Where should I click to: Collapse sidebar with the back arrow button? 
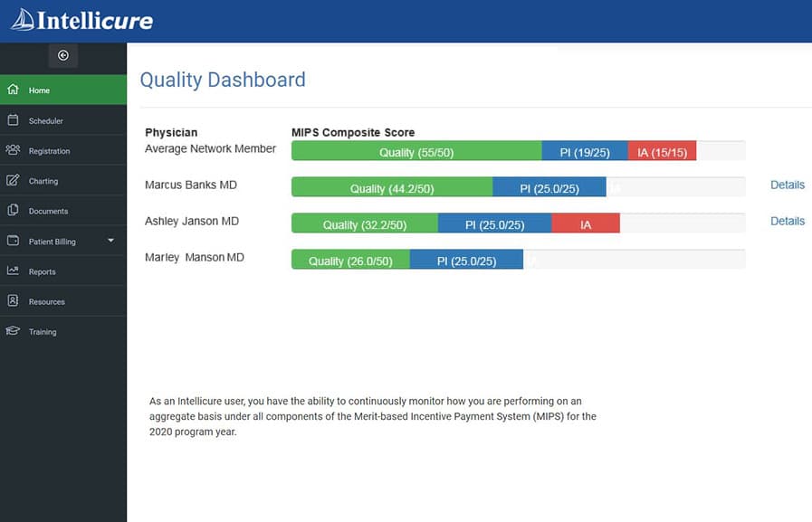click(63, 55)
